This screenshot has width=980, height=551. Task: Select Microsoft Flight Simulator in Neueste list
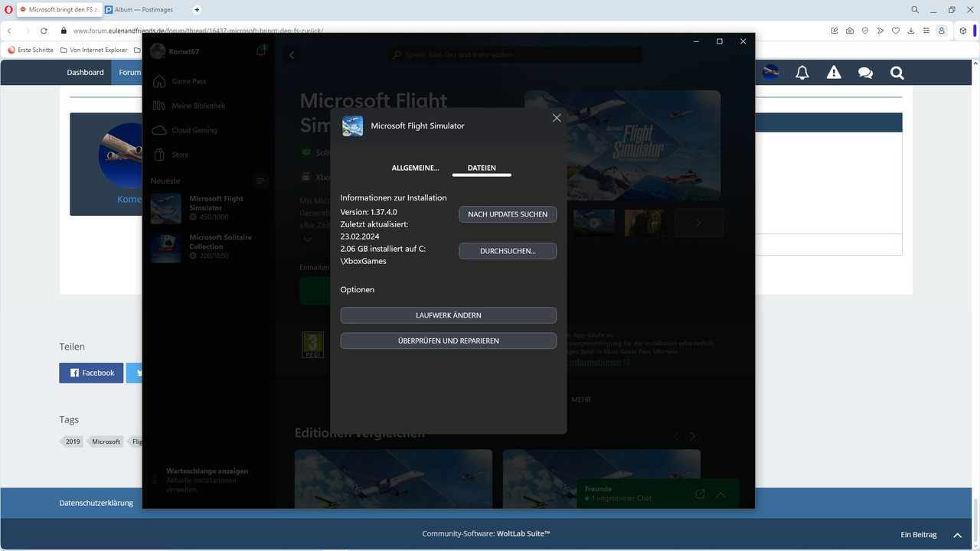point(207,208)
